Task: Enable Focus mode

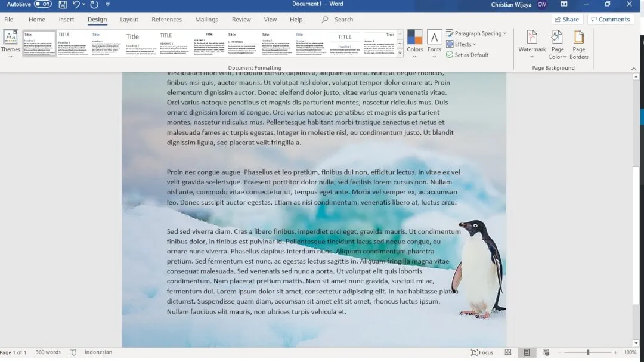Action: click(482, 352)
